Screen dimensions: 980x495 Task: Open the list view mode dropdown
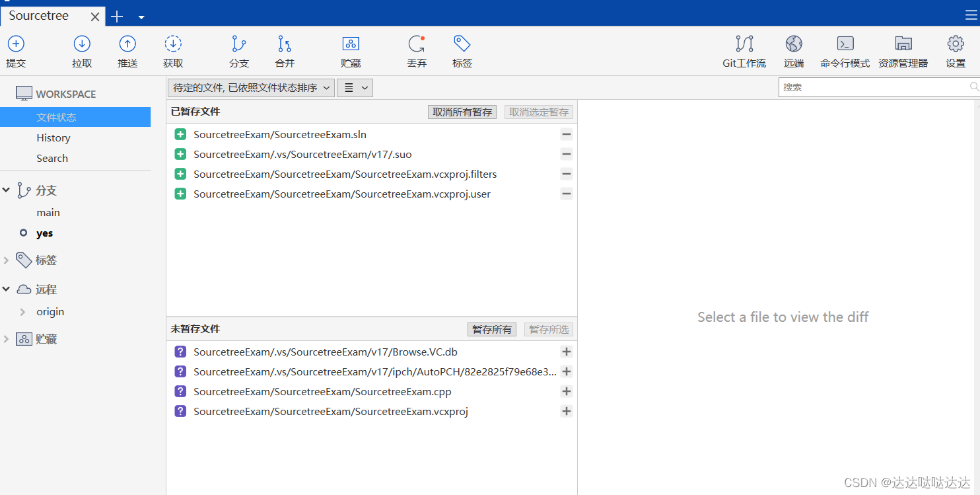pyautogui.click(x=355, y=87)
